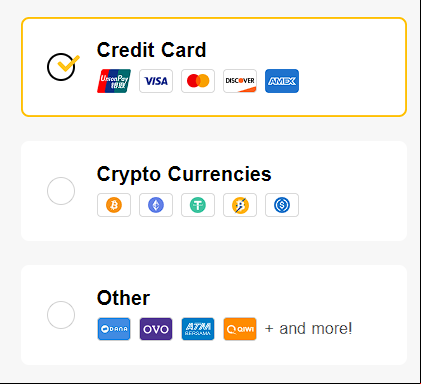The height and width of the screenshot is (384, 421).
Task: Click the UnionPay card icon
Action: 114,81
